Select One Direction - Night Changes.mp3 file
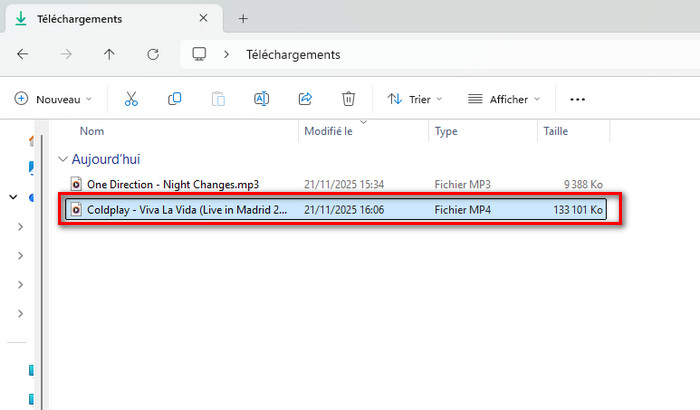 pyautogui.click(x=172, y=184)
